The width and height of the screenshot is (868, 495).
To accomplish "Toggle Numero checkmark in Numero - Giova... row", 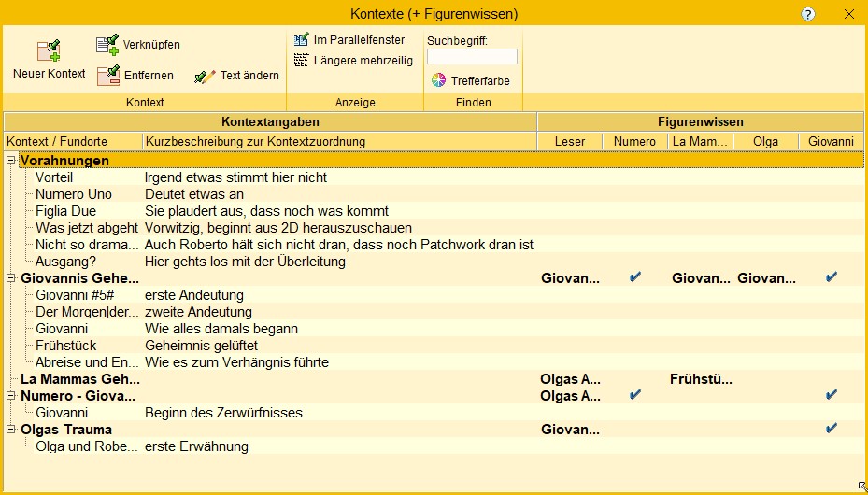I will tap(635, 394).
